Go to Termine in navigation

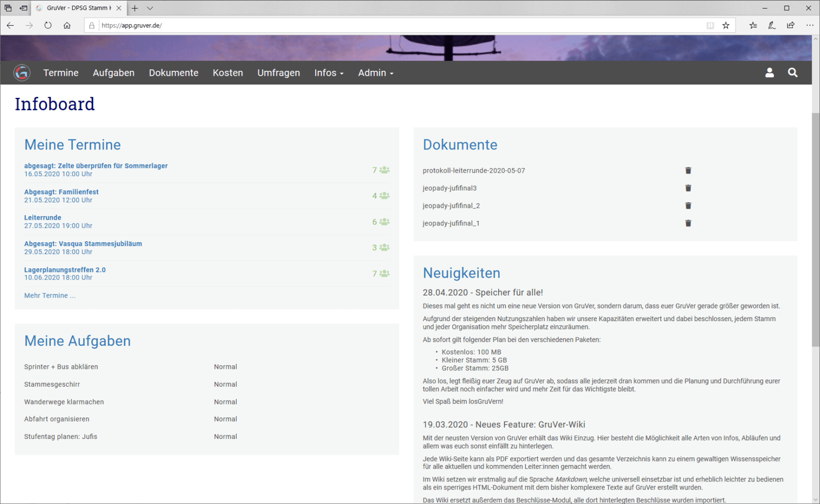60,73
